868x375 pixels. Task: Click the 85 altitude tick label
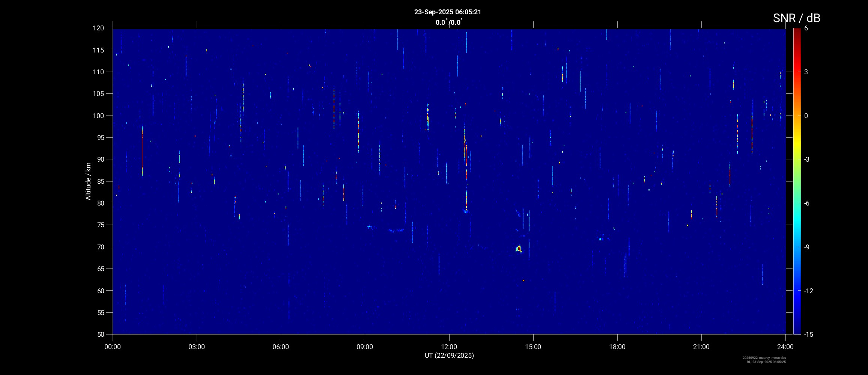pos(99,181)
